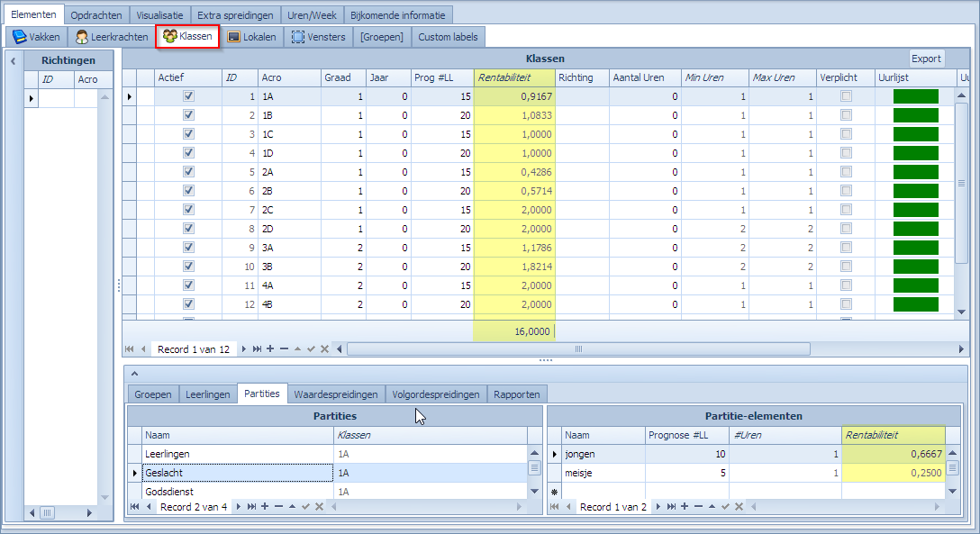This screenshot has width=980, height=534.
Task: Show the Bijkomende informatie tab
Action: [398, 15]
